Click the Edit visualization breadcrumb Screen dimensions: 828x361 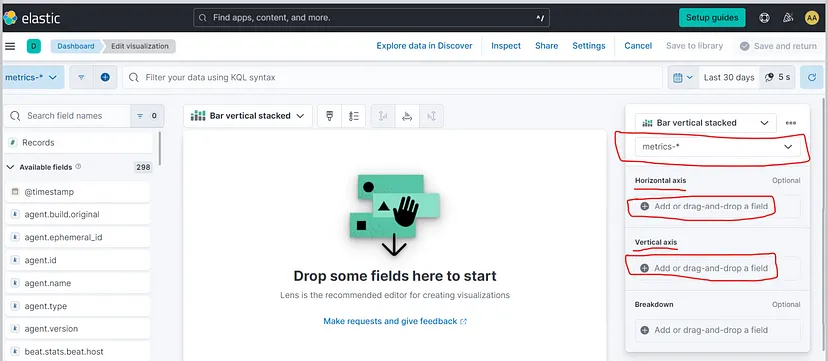coord(139,46)
